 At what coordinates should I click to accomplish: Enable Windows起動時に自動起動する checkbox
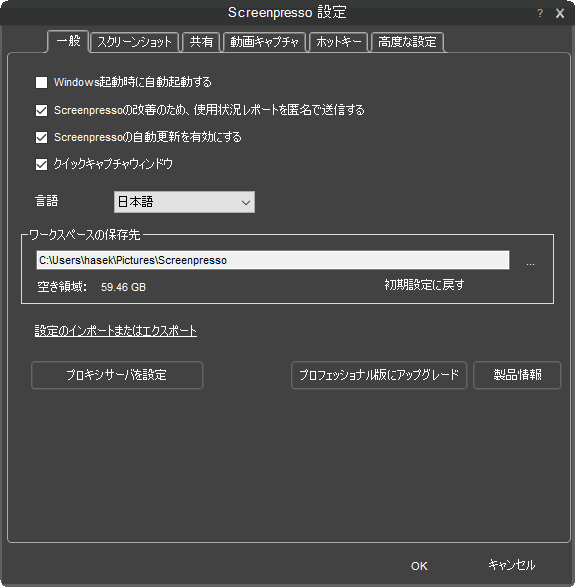point(42,82)
